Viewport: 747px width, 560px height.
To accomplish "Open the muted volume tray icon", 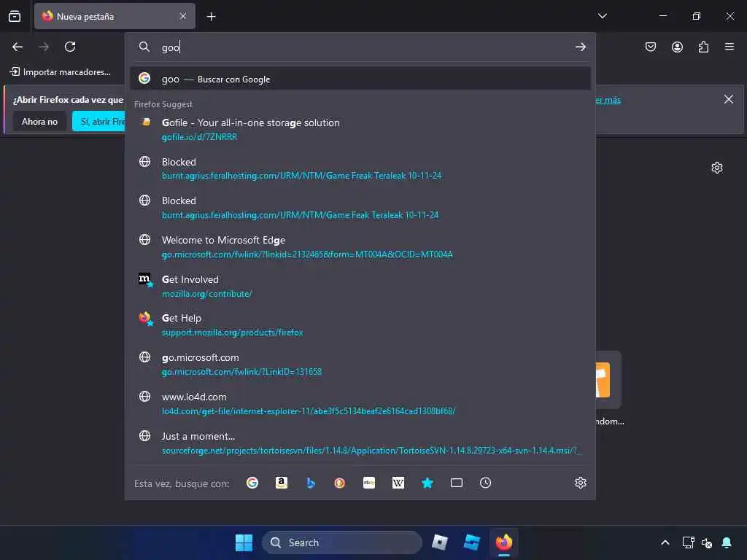I will (x=706, y=542).
